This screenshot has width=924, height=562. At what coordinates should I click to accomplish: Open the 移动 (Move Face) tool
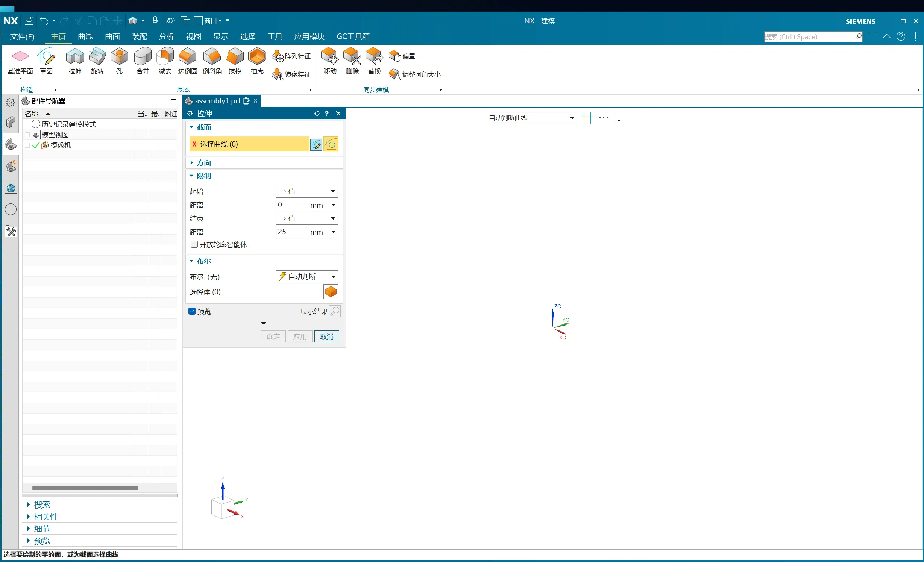point(330,61)
